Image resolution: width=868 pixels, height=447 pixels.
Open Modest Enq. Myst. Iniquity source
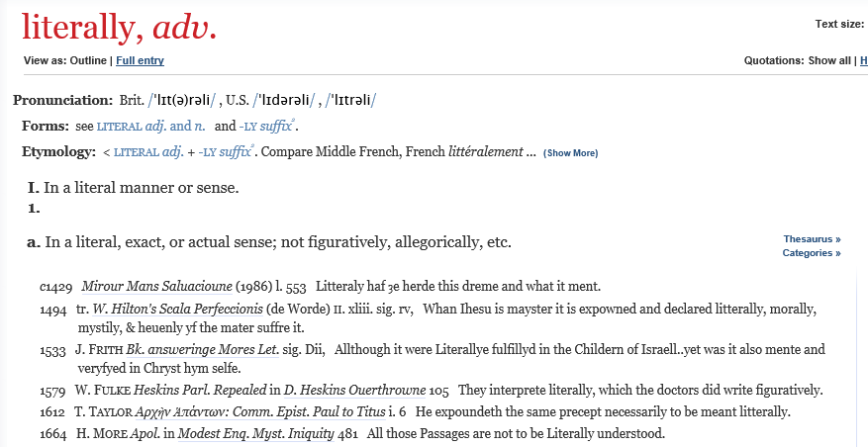(255, 433)
